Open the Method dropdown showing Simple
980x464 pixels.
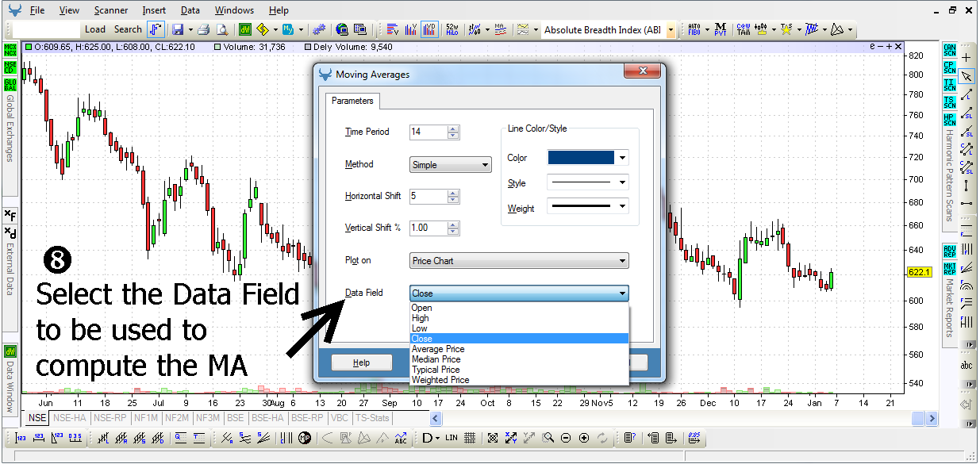coord(451,165)
